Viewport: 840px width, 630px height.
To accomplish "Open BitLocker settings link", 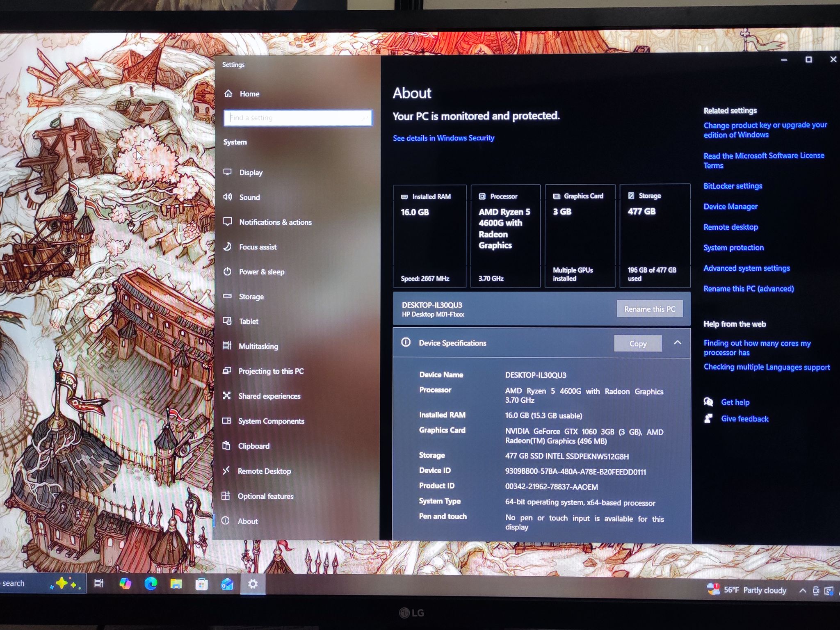I will coord(733,186).
